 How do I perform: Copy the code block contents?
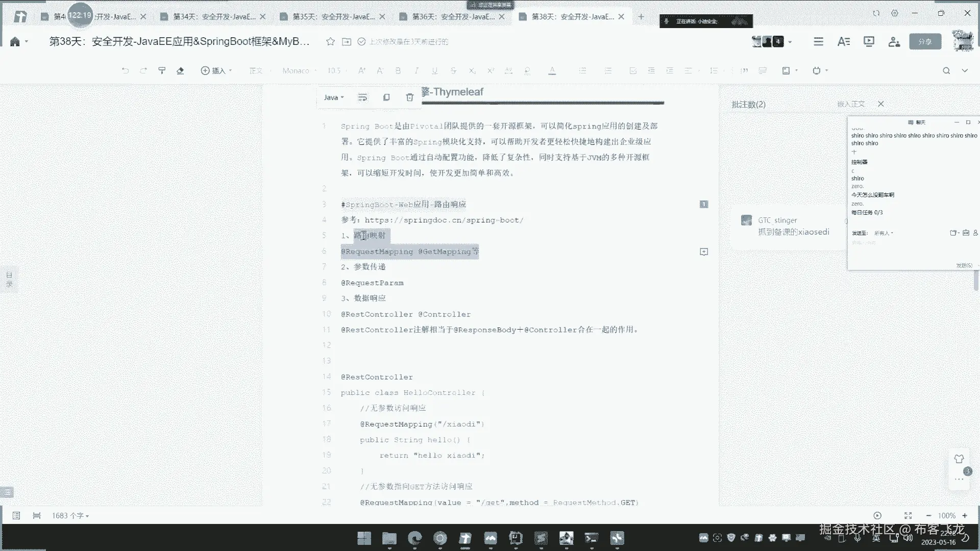pyautogui.click(x=386, y=97)
